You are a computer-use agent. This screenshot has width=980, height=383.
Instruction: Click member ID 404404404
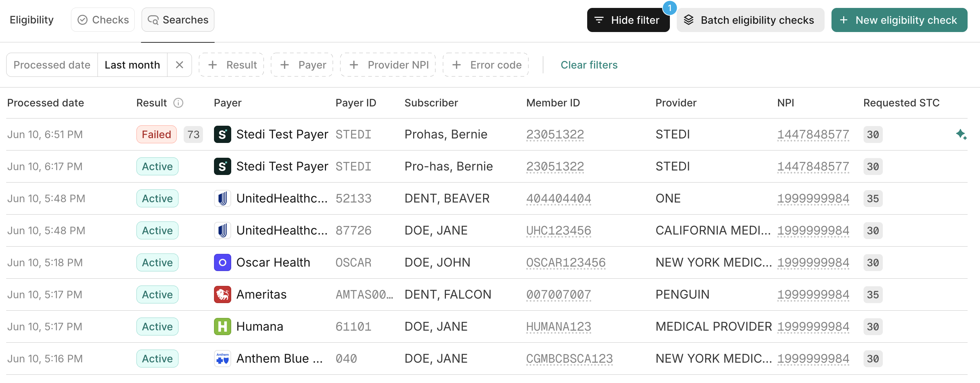559,198
